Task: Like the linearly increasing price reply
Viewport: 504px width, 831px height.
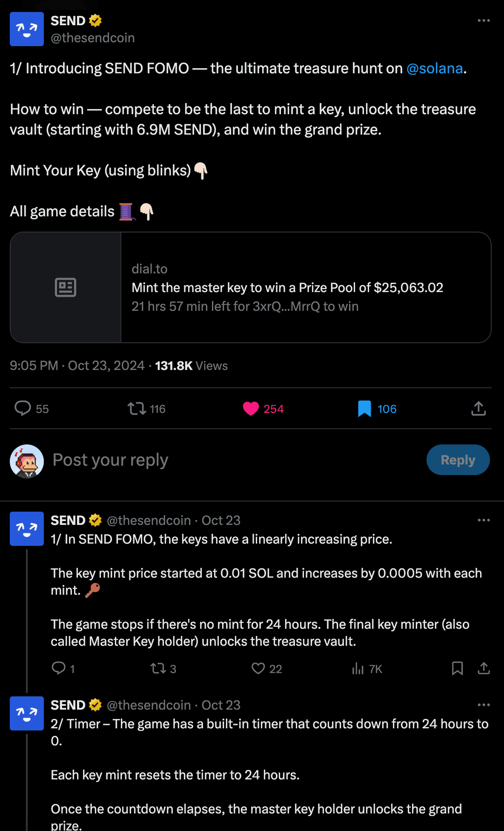Action: click(258, 669)
